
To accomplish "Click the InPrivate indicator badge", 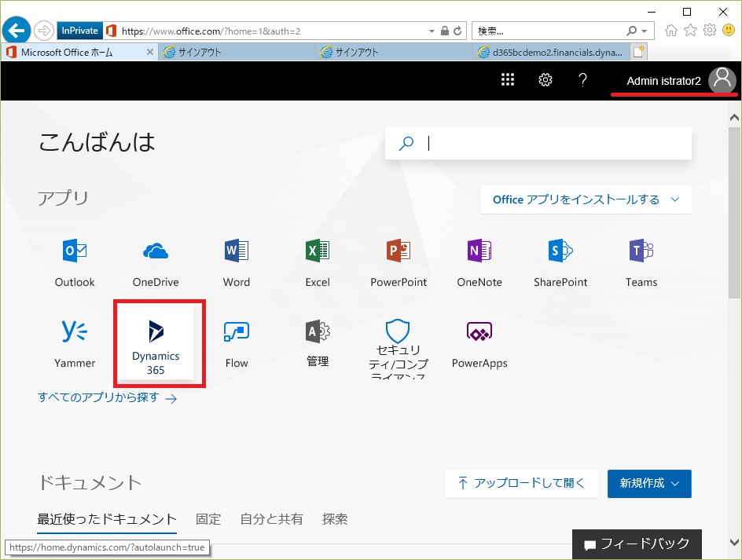I will [x=79, y=31].
